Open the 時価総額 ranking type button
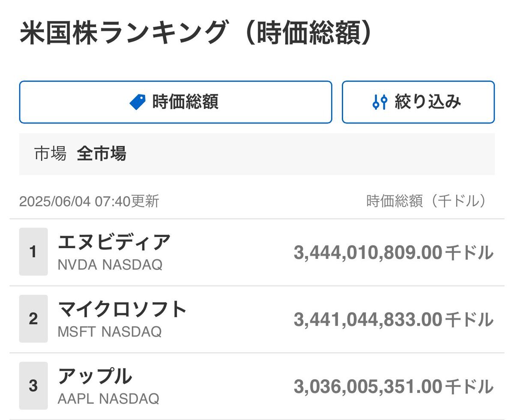The width and height of the screenshot is (514, 420). [x=176, y=102]
